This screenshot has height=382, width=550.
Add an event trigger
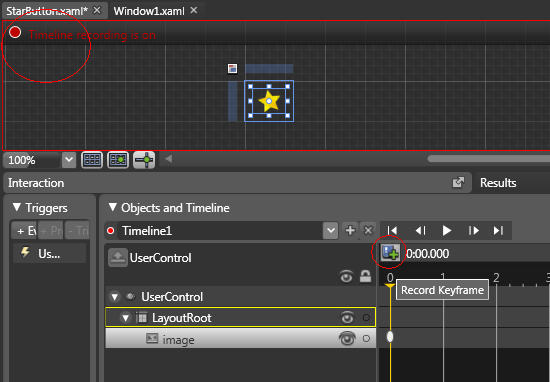coord(24,230)
